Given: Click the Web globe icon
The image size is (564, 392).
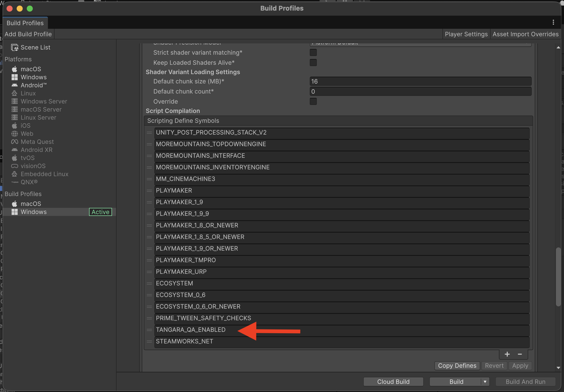Looking at the screenshot, I should [x=15, y=133].
